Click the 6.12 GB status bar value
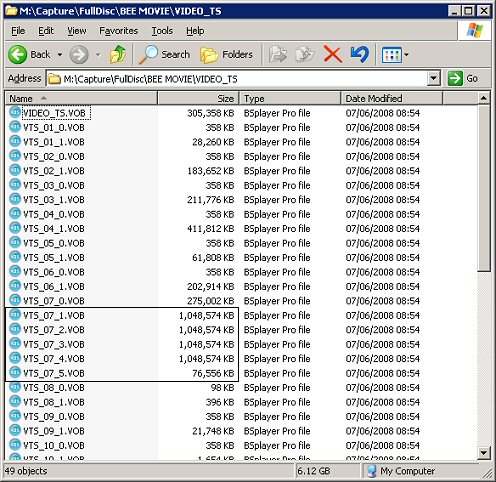Screen dimensions: 496x482 (313, 471)
